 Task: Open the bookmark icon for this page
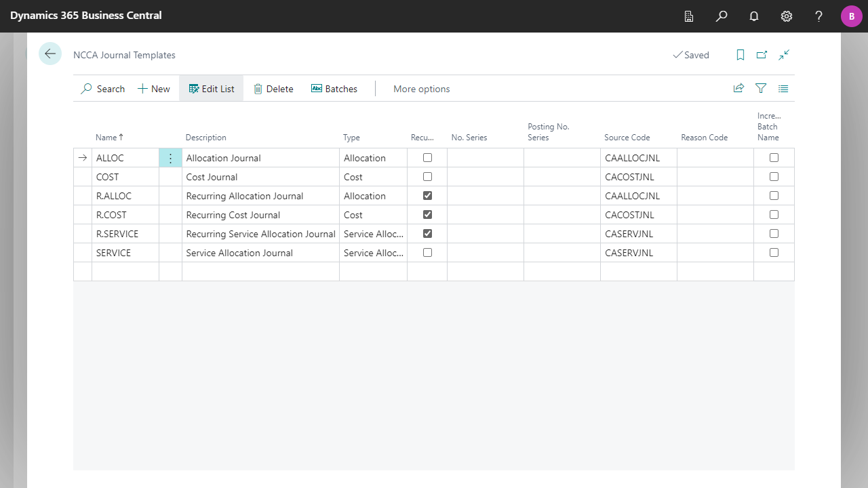coord(741,55)
